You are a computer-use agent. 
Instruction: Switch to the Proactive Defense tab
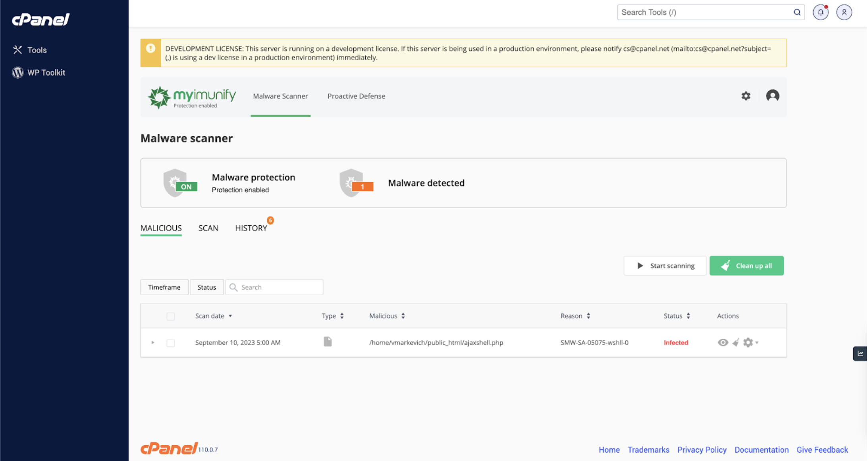coord(356,96)
